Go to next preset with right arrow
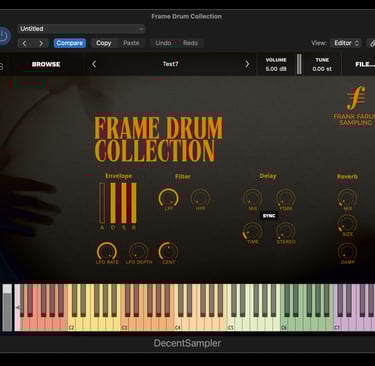Viewport: 375px width, 366px height. coord(41,43)
